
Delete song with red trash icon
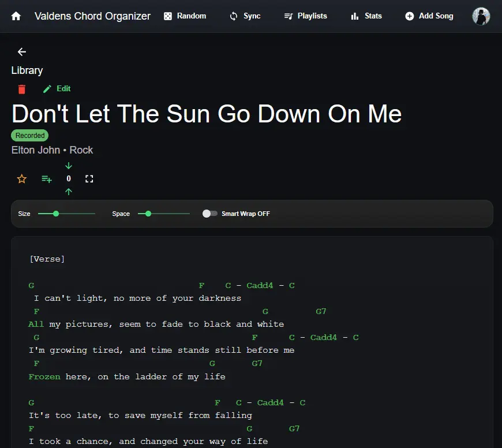pyautogui.click(x=22, y=89)
